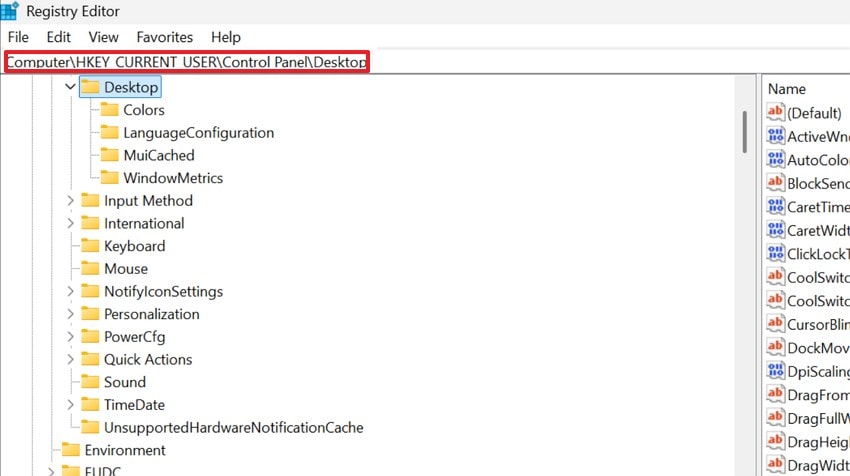The width and height of the screenshot is (850, 476).
Task: Click the BlockSend string value icon
Action: point(776,183)
